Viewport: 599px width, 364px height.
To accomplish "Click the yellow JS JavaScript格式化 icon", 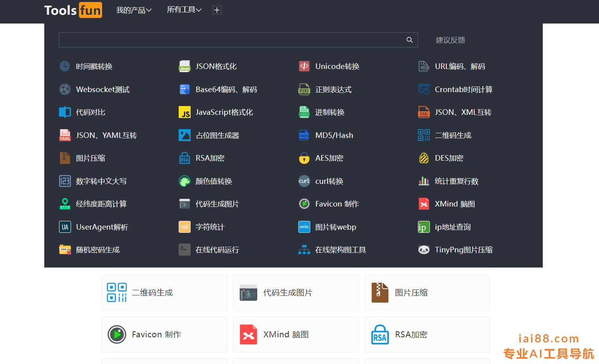I will click(x=185, y=112).
